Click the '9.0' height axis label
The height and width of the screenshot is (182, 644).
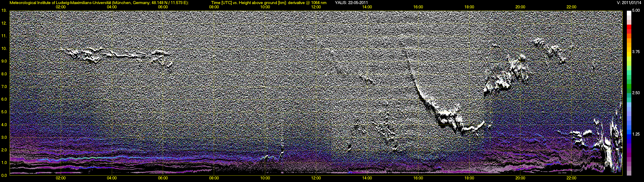coord(4,61)
